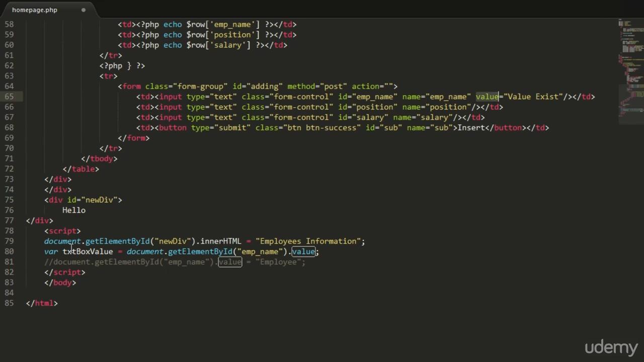The height and width of the screenshot is (362, 644).
Task: Click the txtBoxValue variable name
Action: pos(88,251)
